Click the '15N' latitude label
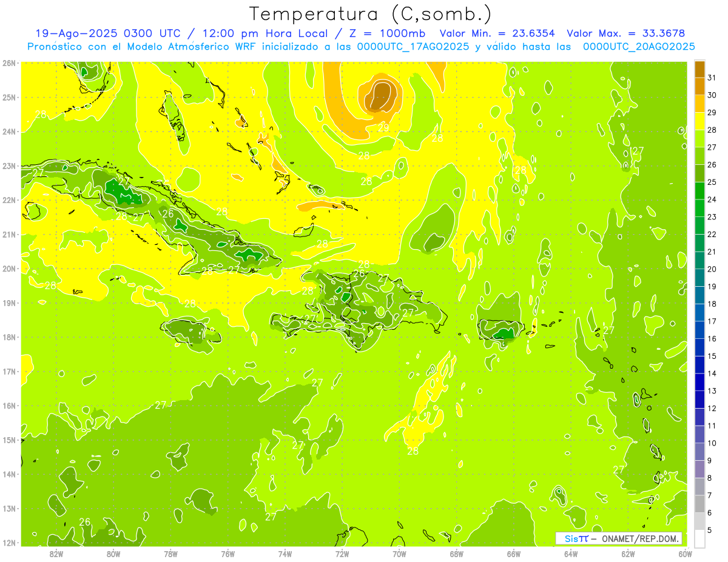Viewport: 728px width, 562px height. coord(9,440)
